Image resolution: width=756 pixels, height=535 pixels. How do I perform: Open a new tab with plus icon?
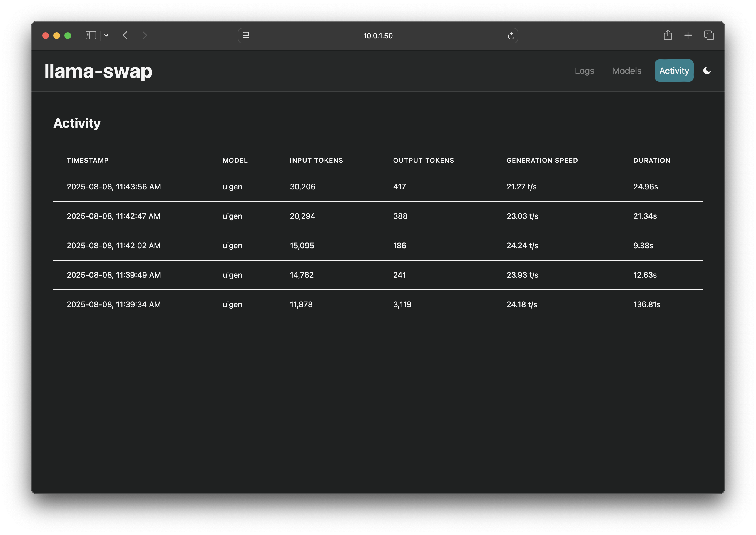click(688, 35)
